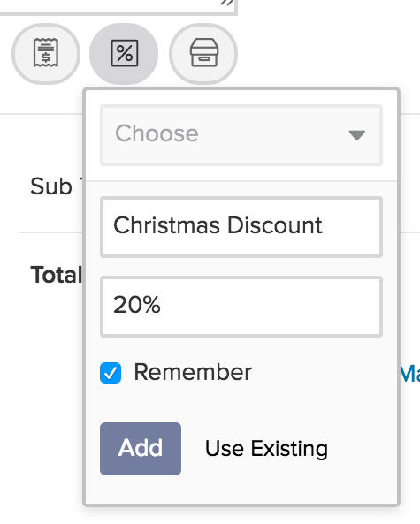420x524 pixels.
Task: Click the Use Existing link
Action: 266,449
